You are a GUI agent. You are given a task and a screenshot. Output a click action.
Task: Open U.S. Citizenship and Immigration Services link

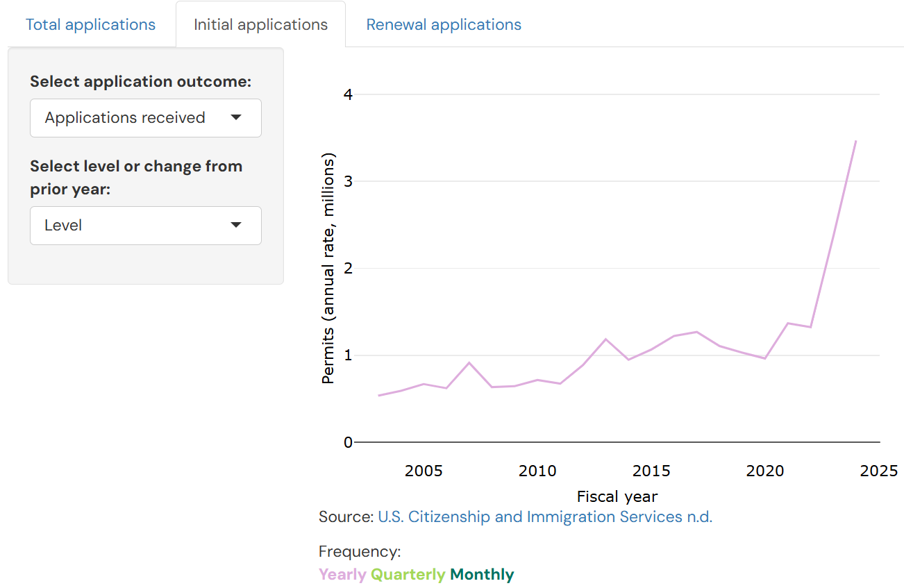pyautogui.click(x=545, y=517)
